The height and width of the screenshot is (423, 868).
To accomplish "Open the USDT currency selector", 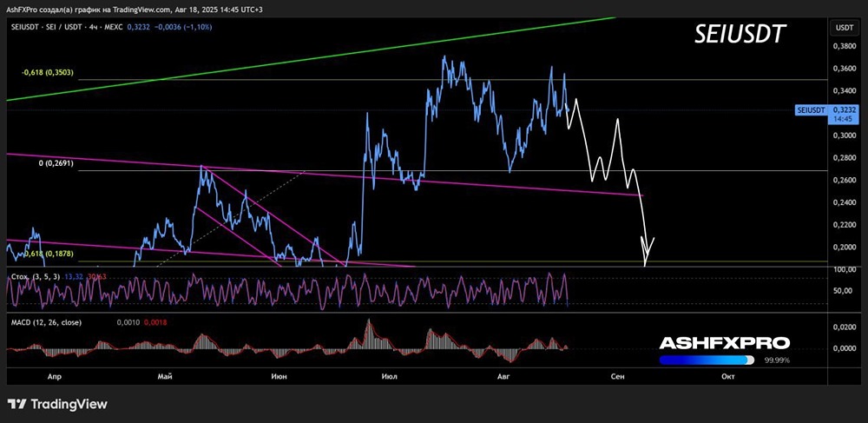I will coord(844,27).
